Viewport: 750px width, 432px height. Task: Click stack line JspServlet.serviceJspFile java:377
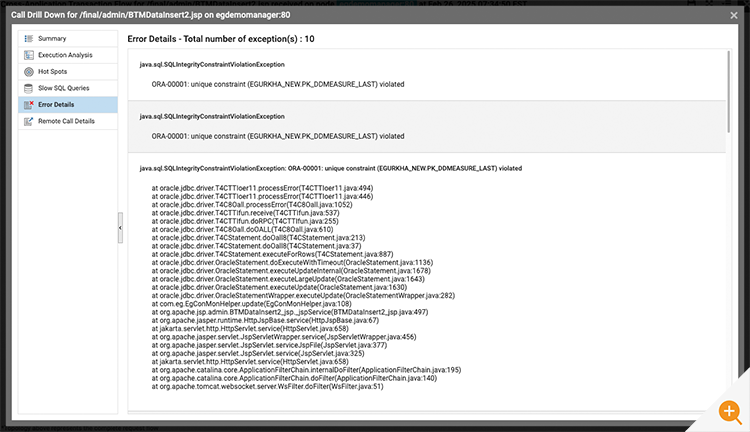(269, 345)
